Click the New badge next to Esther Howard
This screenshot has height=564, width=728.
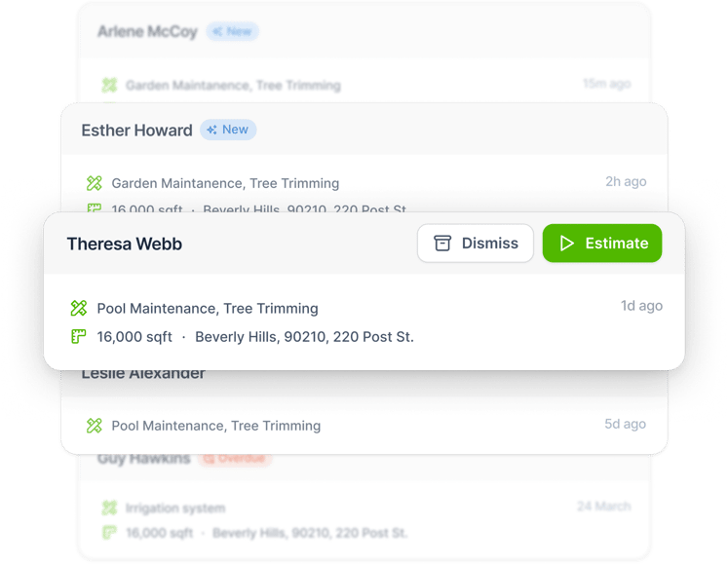[x=228, y=130]
